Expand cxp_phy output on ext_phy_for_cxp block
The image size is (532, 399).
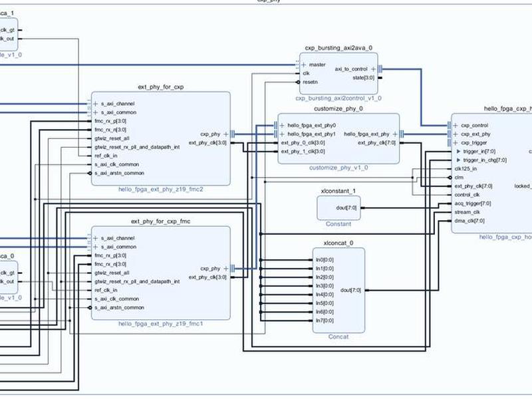pyautogui.click(x=225, y=134)
